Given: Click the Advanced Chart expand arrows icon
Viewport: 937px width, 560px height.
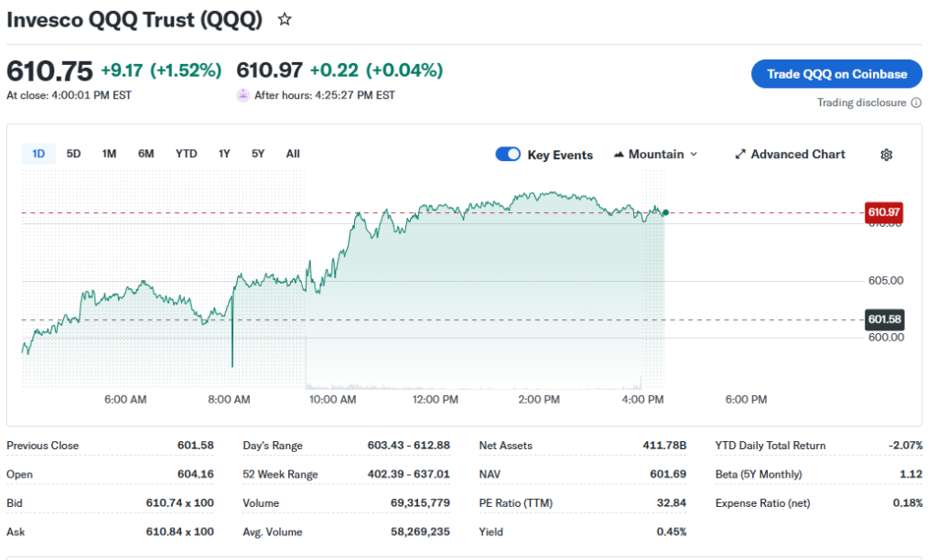Looking at the screenshot, I should click(740, 155).
